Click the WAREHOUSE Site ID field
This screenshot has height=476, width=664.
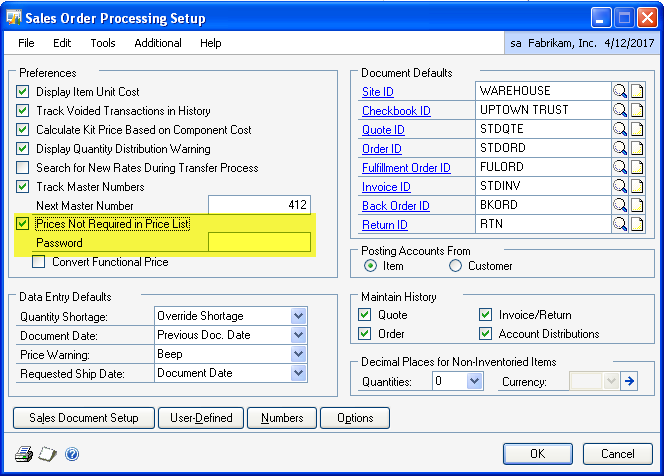point(543,91)
